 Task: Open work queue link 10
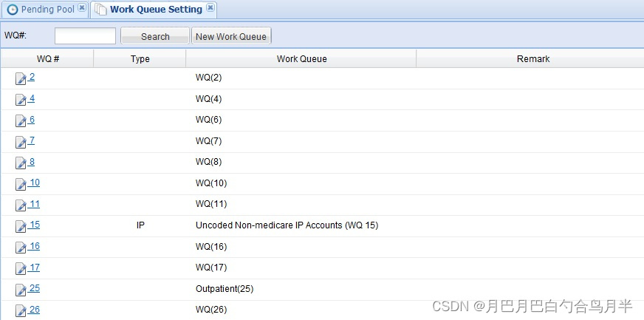[35, 183]
